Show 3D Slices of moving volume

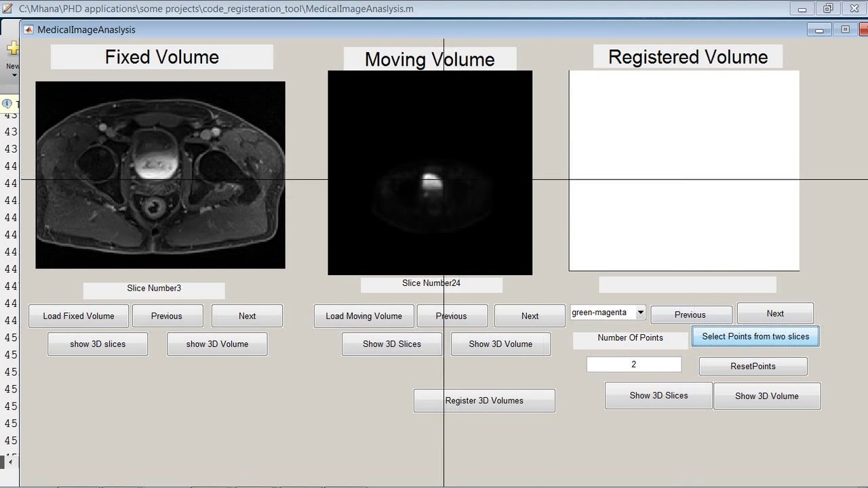[x=392, y=344]
